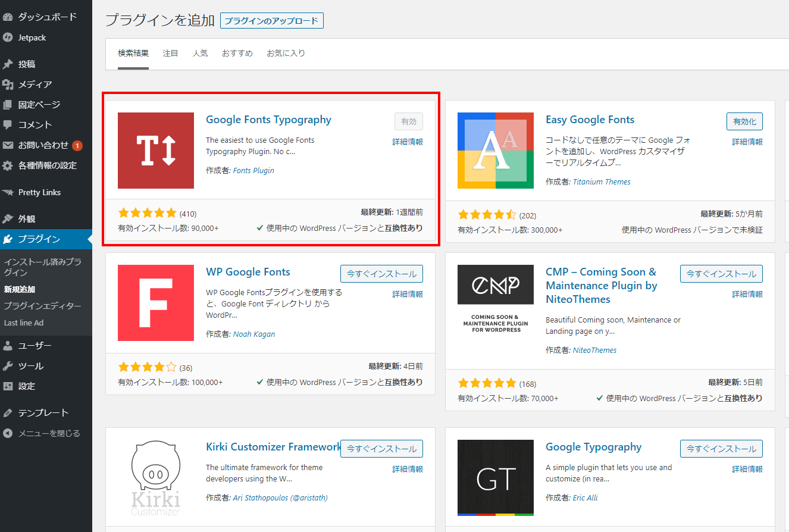Image resolution: width=789 pixels, height=532 pixels.
Task: Click プラグインのアップロード button
Action: point(272,21)
